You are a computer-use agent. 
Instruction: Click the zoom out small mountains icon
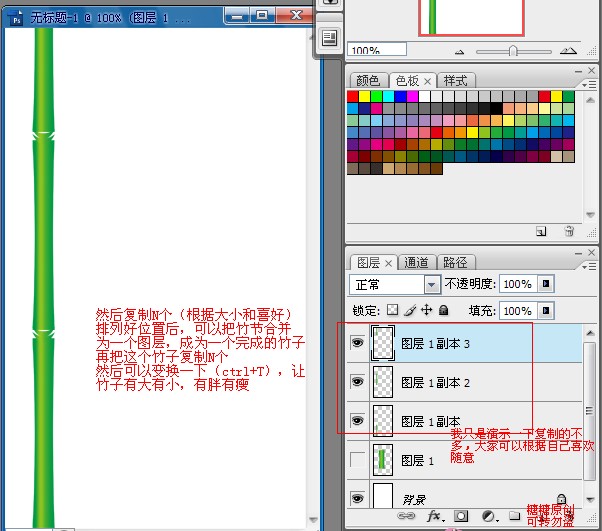(460, 52)
